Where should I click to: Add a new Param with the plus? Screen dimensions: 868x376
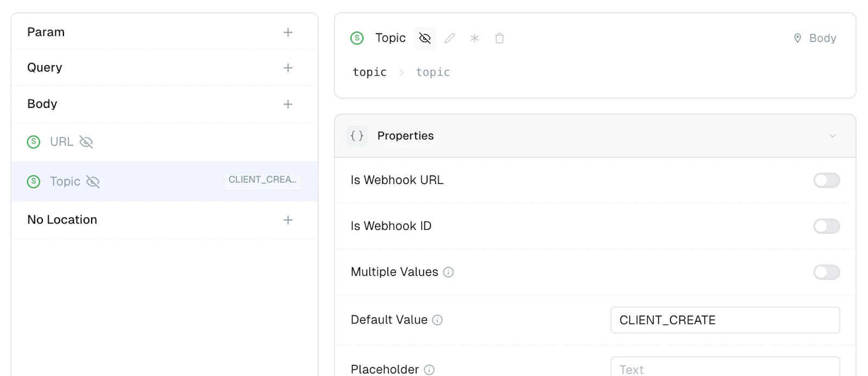click(x=288, y=33)
